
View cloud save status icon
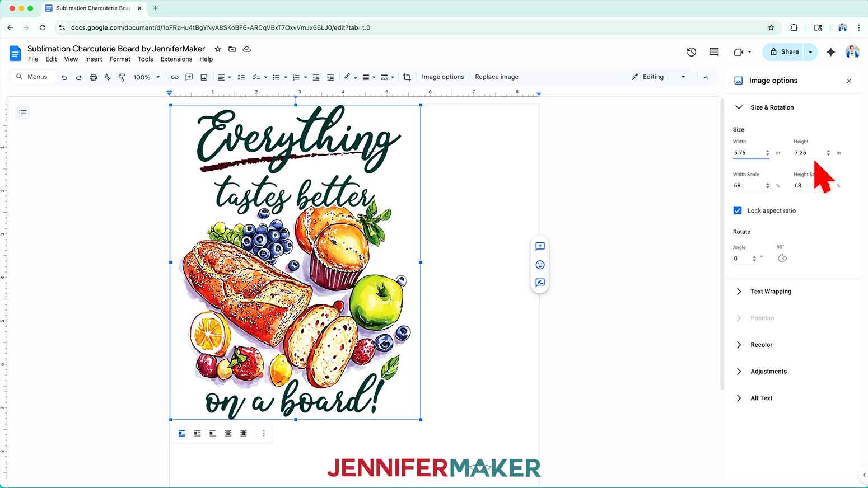(x=247, y=49)
